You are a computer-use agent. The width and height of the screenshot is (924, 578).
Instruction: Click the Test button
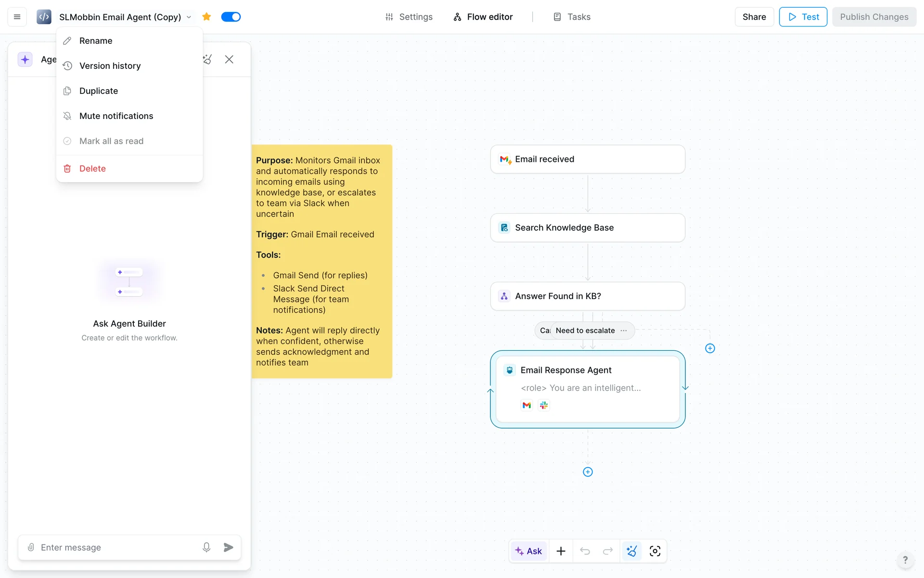tap(803, 17)
